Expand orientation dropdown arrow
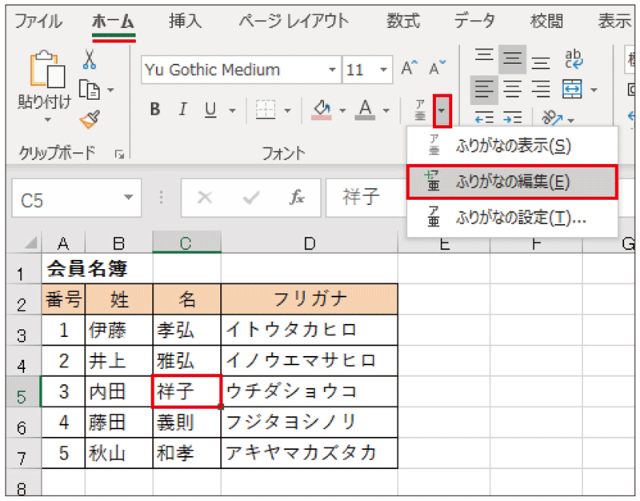Image resolution: width=640 pixels, height=501 pixels. (x=571, y=120)
